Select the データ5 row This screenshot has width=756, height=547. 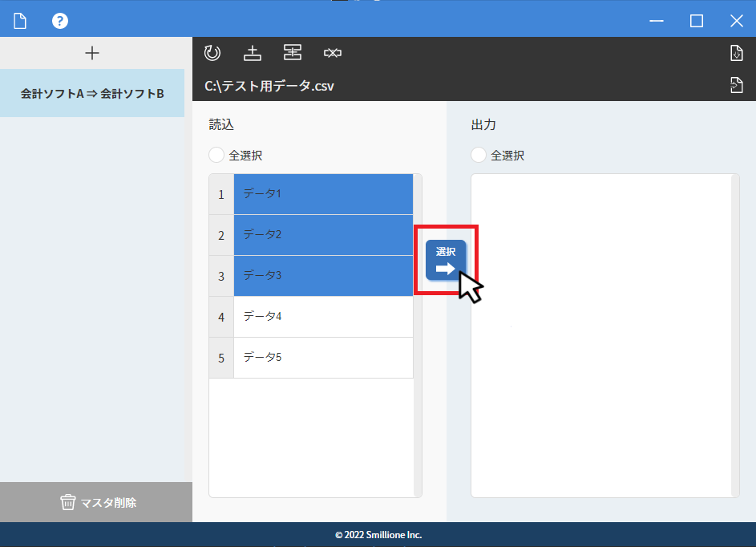tap(323, 358)
